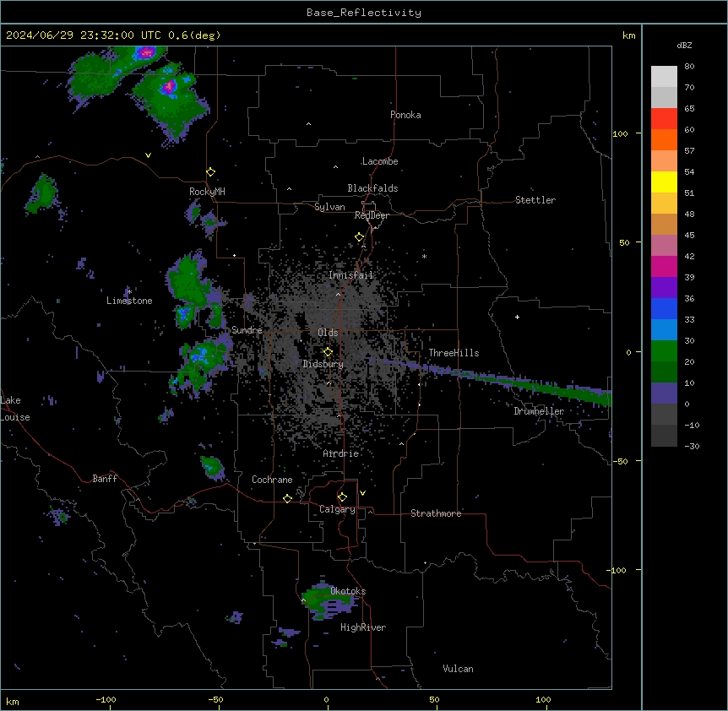728x711 pixels.
Task: Click the Sundre town label
Action: [247, 330]
